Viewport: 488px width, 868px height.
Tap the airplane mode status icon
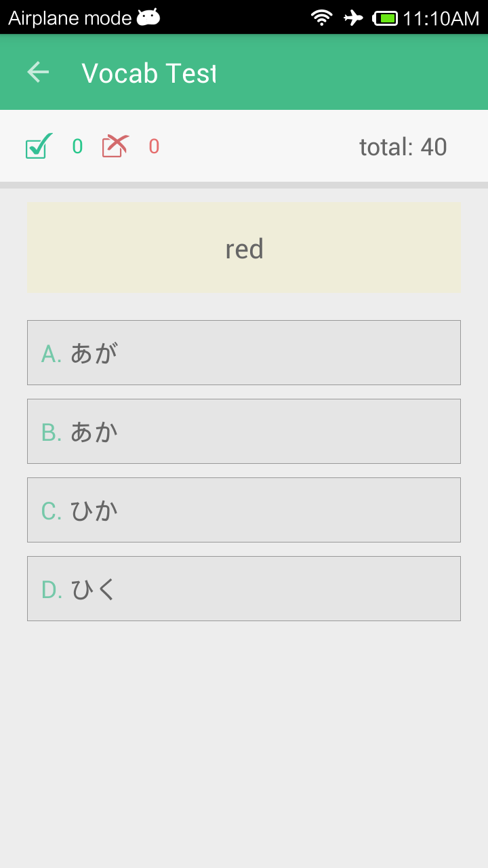click(x=353, y=18)
